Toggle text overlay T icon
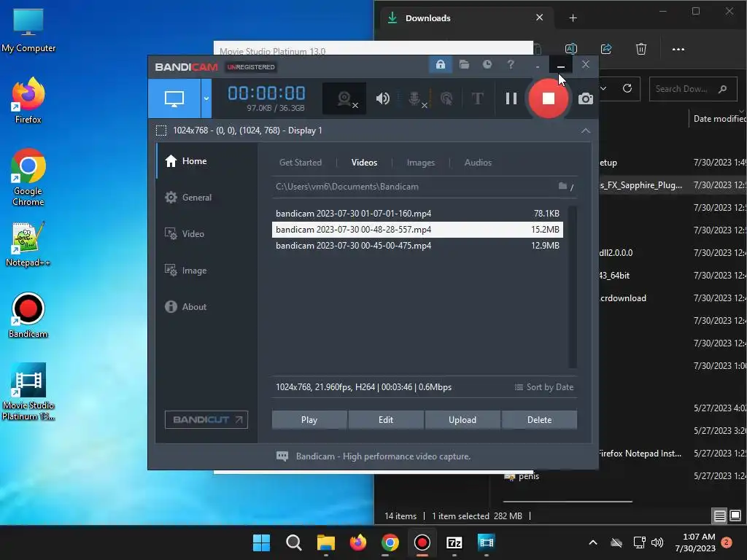 (x=477, y=98)
